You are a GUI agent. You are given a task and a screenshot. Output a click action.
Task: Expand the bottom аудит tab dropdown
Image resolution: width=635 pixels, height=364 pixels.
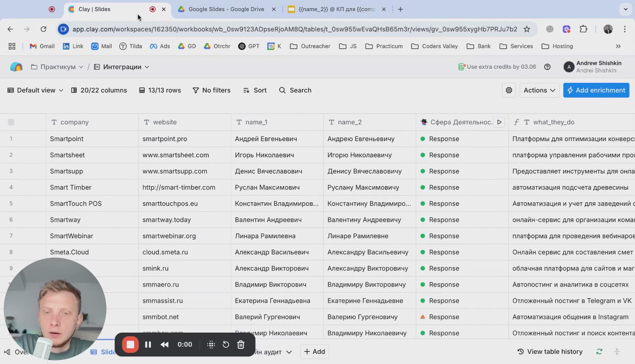[x=289, y=352]
